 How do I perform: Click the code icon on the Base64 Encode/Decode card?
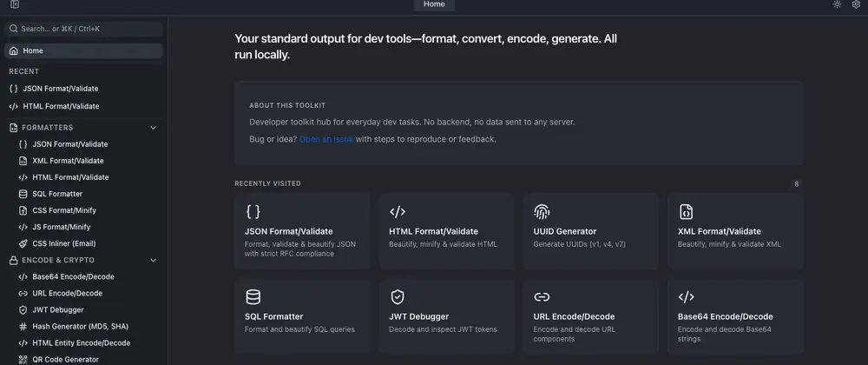pyautogui.click(x=686, y=297)
